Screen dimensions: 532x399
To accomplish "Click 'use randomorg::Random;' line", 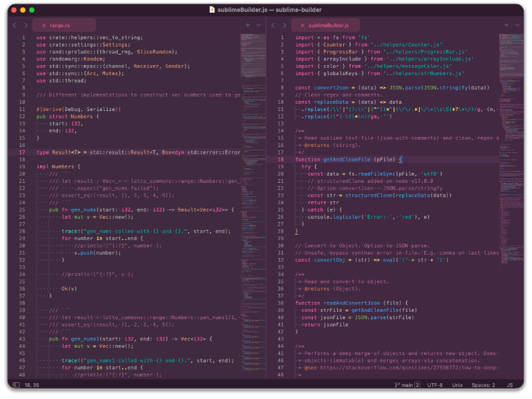I will [71, 59].
